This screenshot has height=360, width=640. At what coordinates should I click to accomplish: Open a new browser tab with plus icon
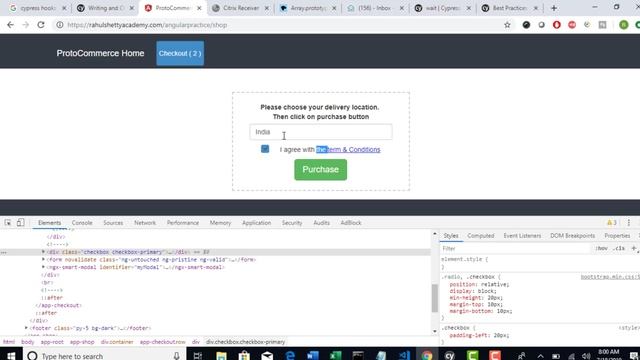(x=554, y=8)
